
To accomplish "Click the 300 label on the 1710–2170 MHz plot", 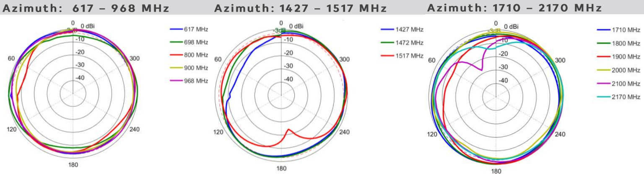I will [x=560, y=61].
